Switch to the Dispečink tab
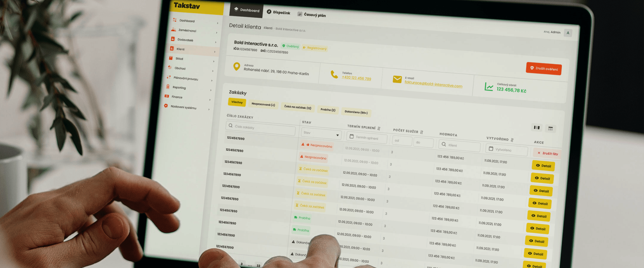The height and width of the screenshot is (268, 644). point(278,12)
